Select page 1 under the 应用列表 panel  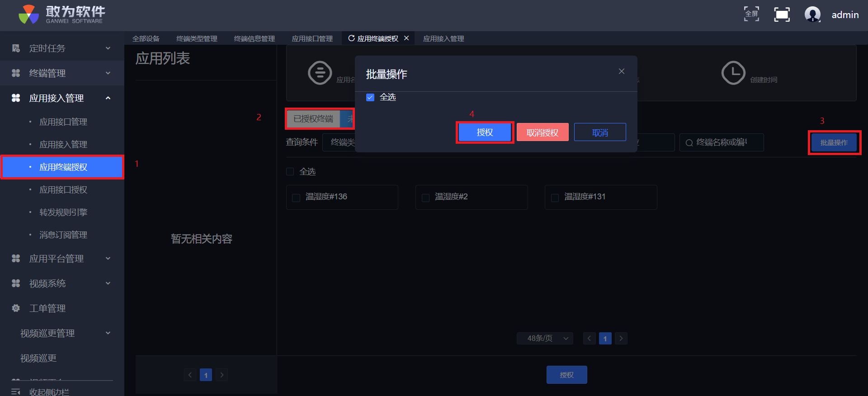click(206, 375)
